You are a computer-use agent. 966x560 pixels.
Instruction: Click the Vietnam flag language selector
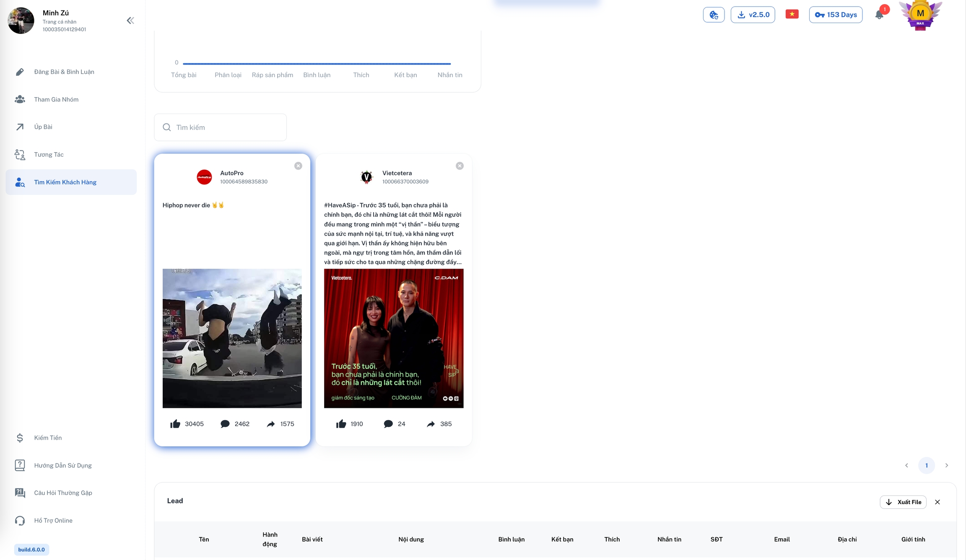click(x=792, y=14)
